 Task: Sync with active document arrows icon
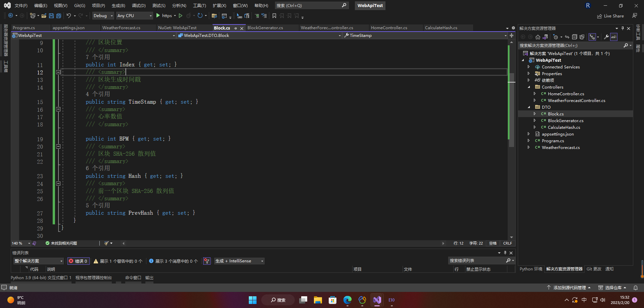(567, 37)
